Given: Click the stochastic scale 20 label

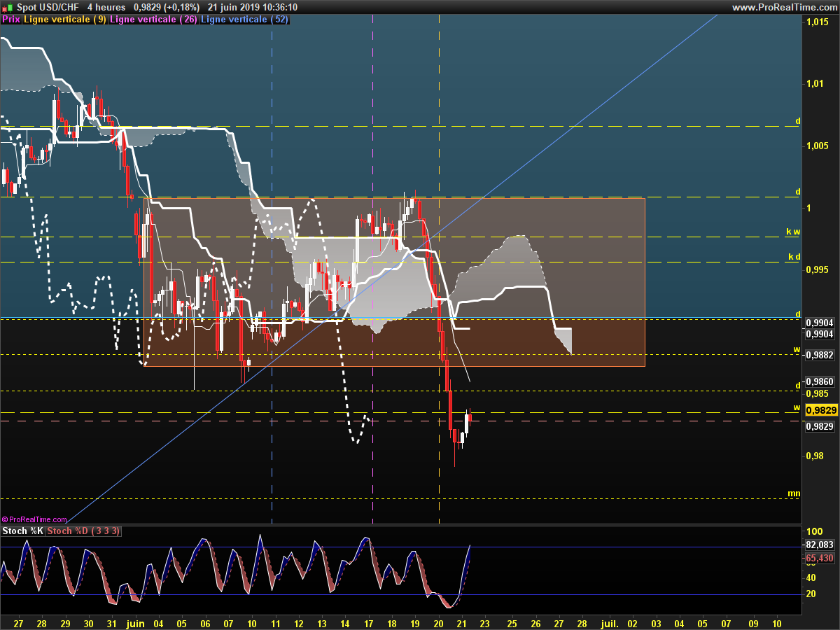Looking at the screenshot, I should (811, 594).
